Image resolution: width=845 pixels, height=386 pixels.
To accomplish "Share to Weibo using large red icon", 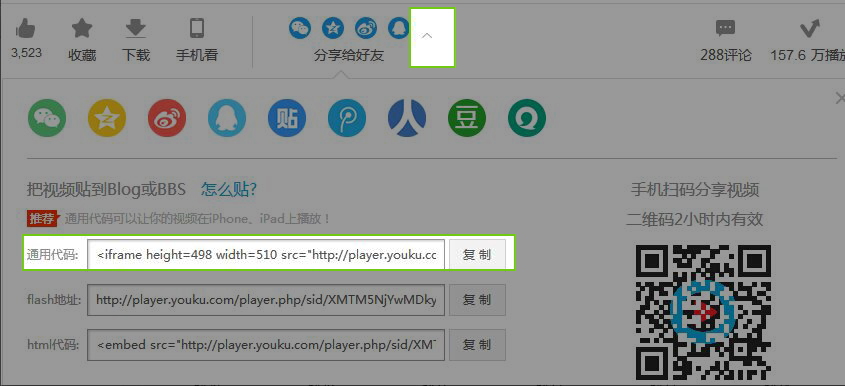I will [x=167, y=118].
